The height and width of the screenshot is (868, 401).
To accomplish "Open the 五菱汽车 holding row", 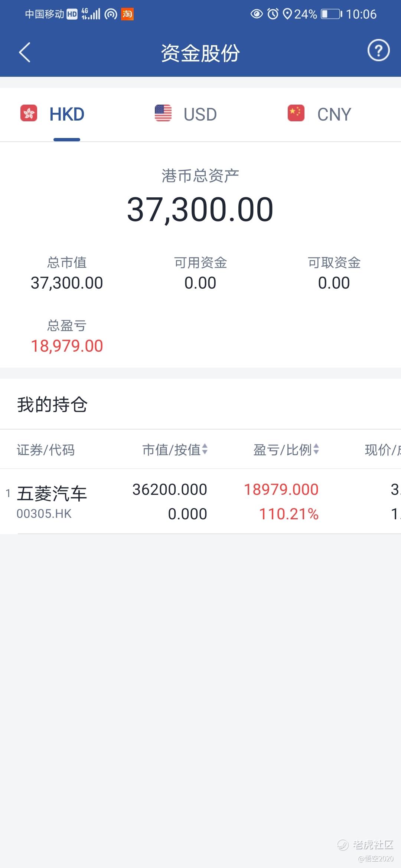I will [200, 501].
